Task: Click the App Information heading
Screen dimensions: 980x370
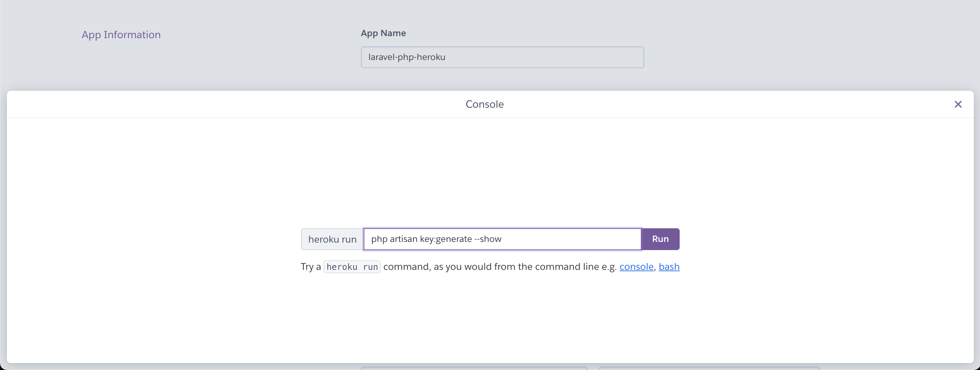Action: (x=121, y=35)
